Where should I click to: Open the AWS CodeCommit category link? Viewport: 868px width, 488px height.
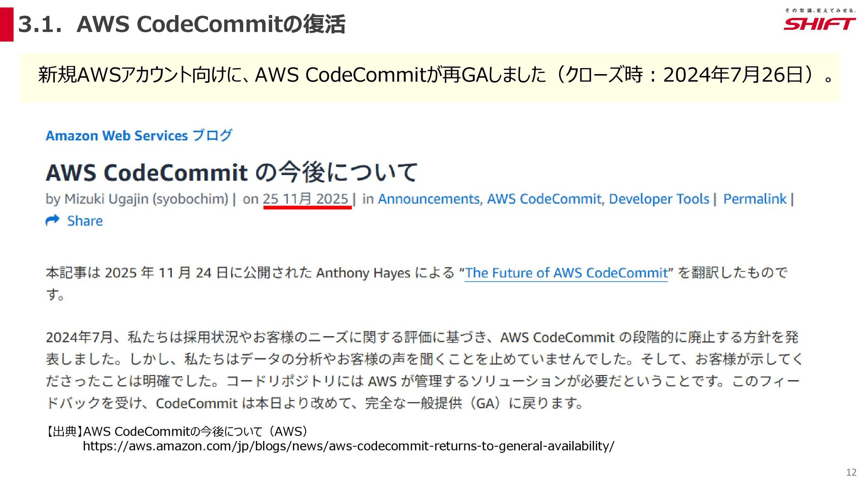(x=544, y=199)
